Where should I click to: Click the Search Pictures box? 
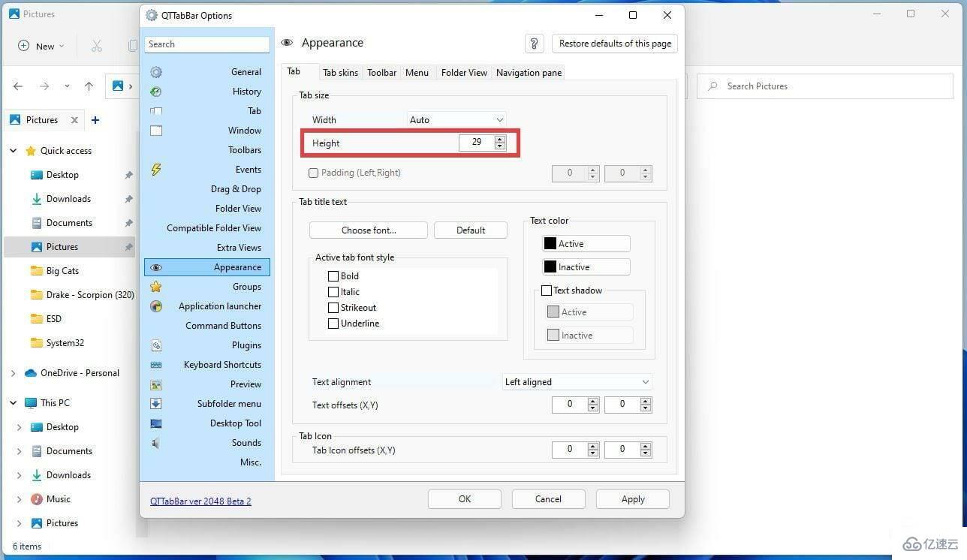click(824, 86)
